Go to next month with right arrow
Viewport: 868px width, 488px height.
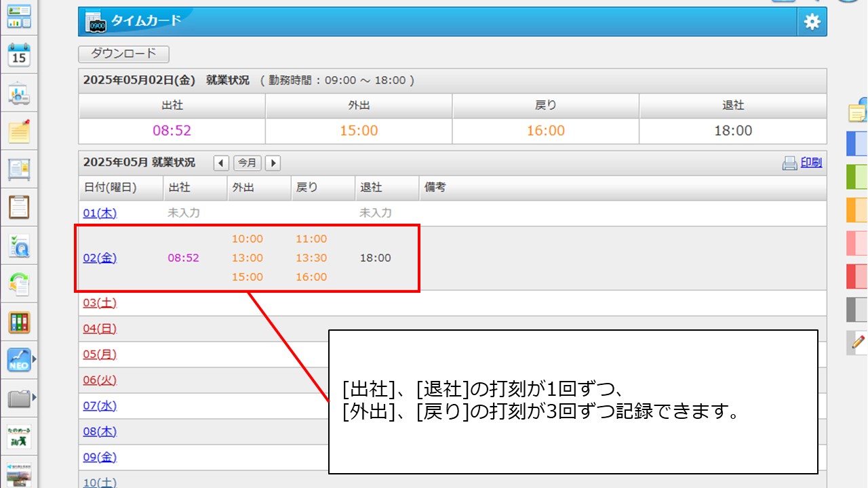(273, 163)
